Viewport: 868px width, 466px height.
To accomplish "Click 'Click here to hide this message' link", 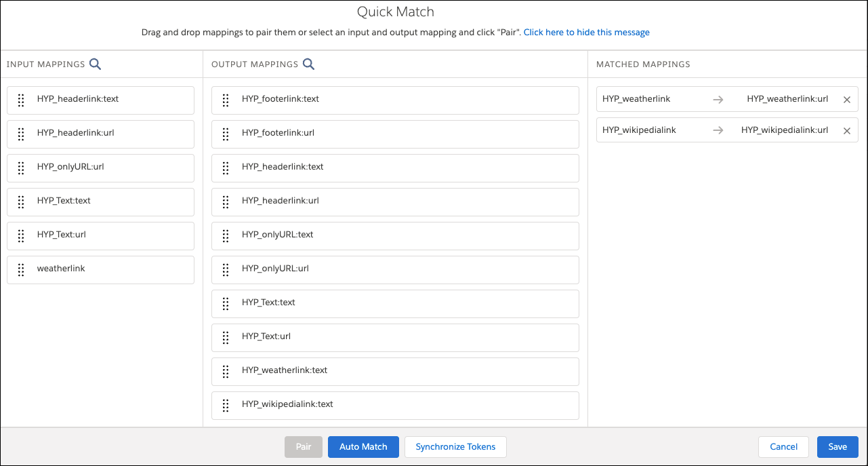I will pyautogui.click(x=586, y=31).
